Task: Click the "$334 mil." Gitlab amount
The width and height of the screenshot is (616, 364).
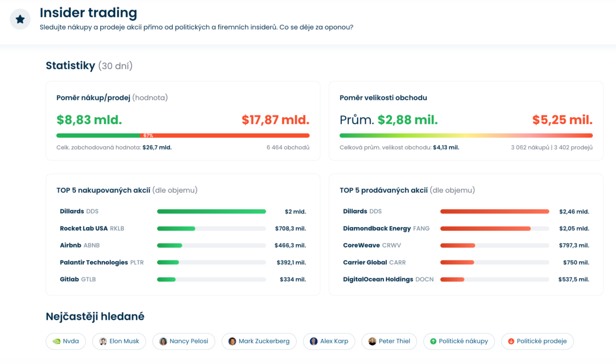Action: click(293, 280)
